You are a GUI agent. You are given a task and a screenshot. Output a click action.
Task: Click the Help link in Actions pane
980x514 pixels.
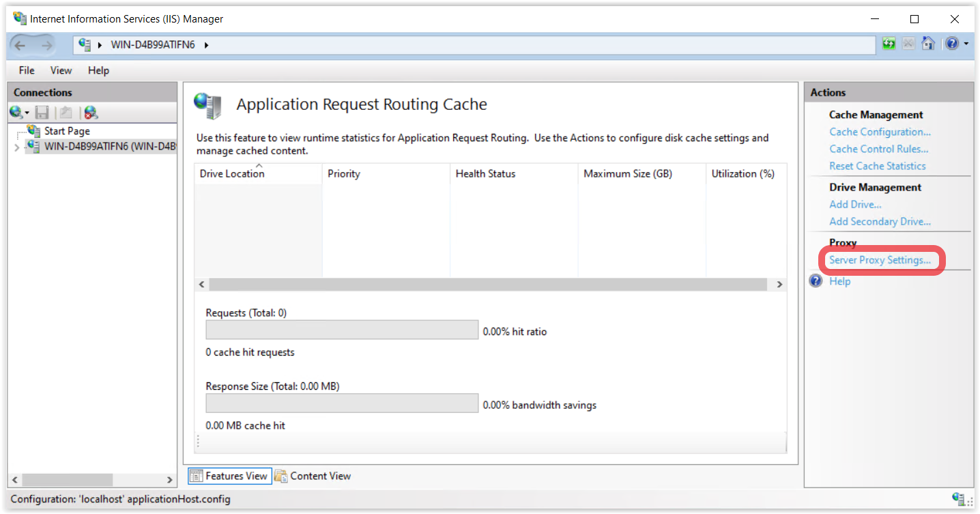pos(839,281)
